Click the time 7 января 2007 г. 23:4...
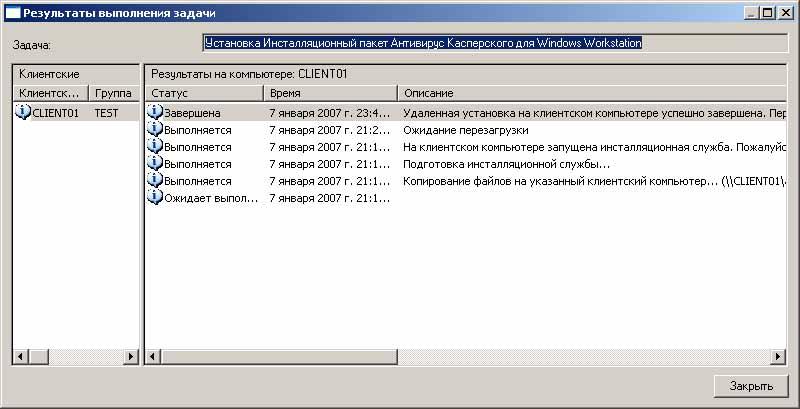The image size is (800, 409). coord(330,113)
